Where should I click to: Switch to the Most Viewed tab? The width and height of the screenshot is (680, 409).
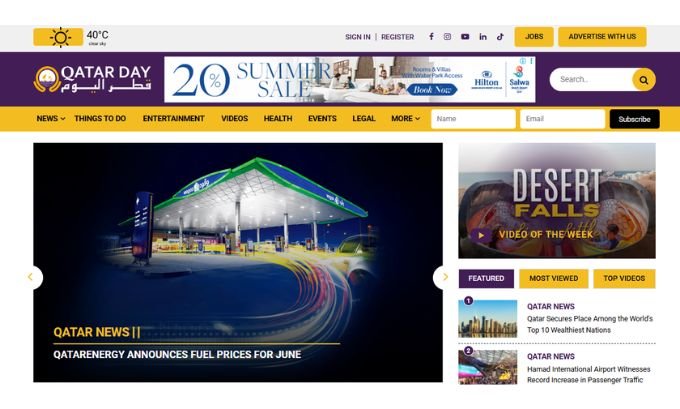(x=553, y=278)
